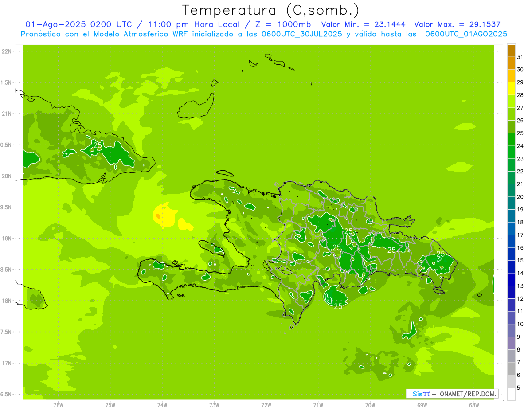This screenshot has height=411, width=532.
Task: Pick the yellow-green colorbar segment between 27 and 28
Action: (x=511, y=101)
